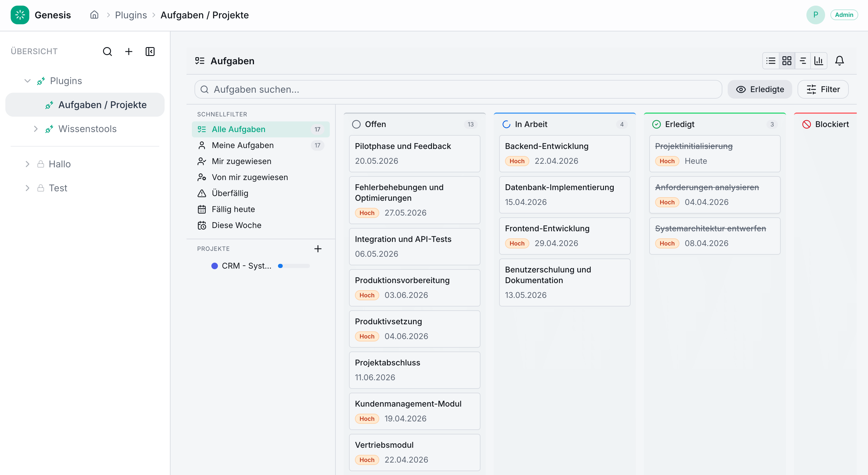
Task: Toggle visibility of Erledigte tasks
Action: tap(760, 89)
